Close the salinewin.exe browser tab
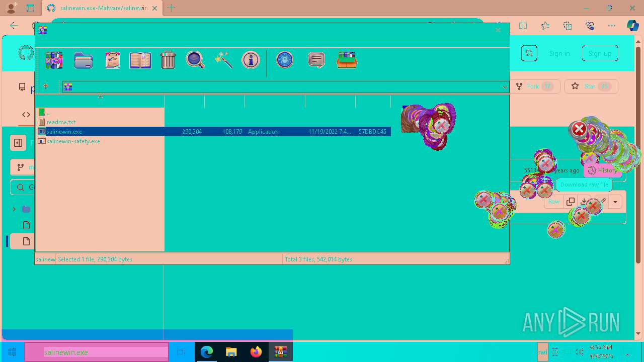 point(154,8)
